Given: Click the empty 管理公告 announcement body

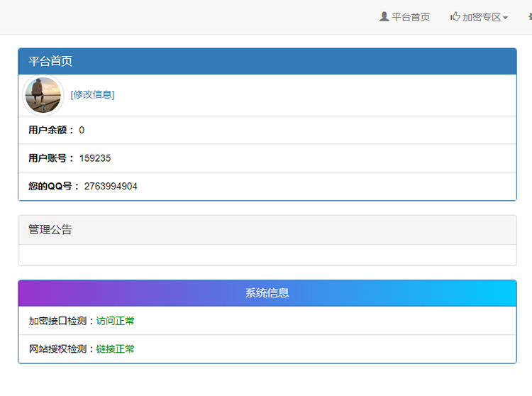Looking at the screenshot, I should [267, 255].
